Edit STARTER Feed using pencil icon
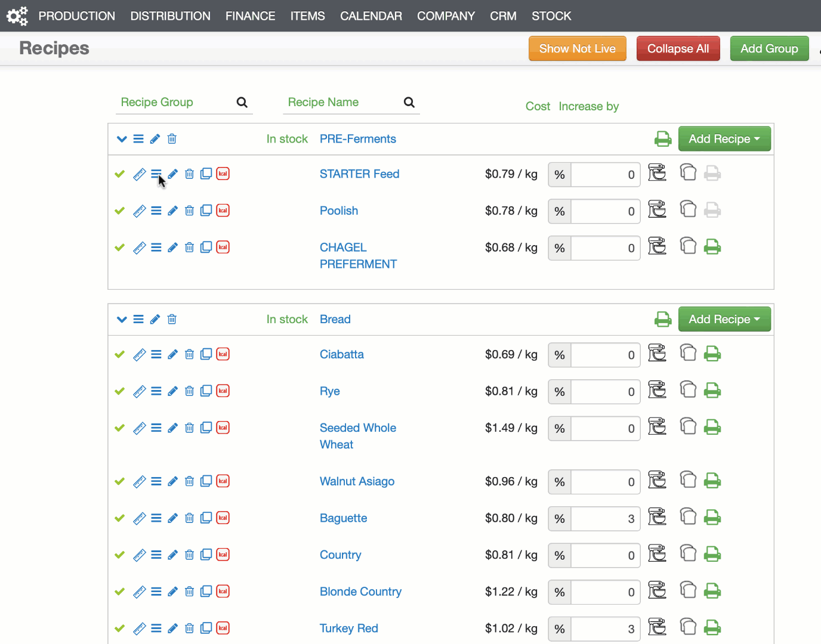This screenshot has height=644, width=821. click(172, 174)
